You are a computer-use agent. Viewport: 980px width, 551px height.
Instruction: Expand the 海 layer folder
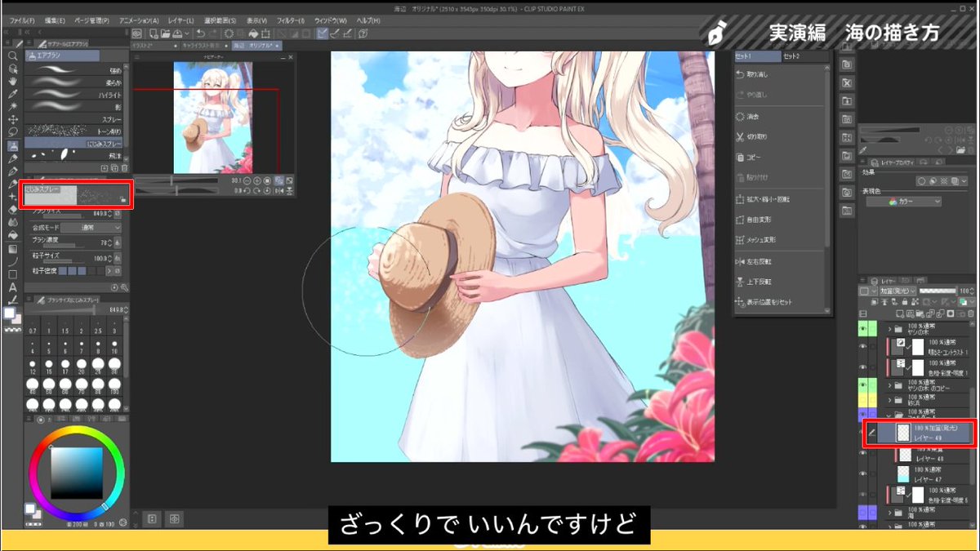coord(889,513)
